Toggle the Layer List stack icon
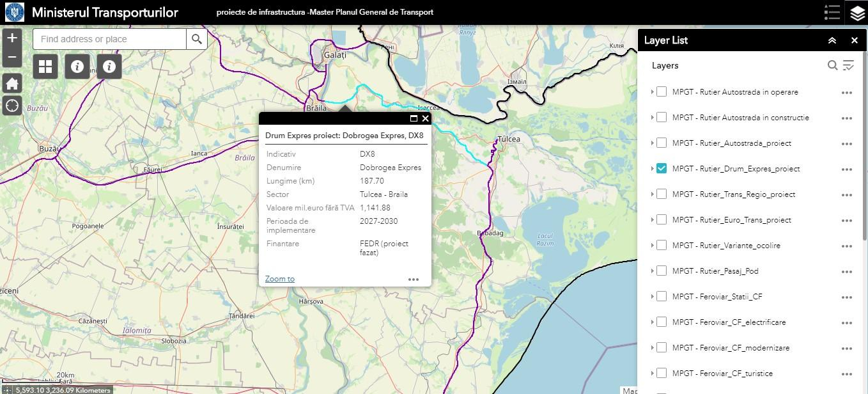868x394 pixels. [x=856, y=13]
